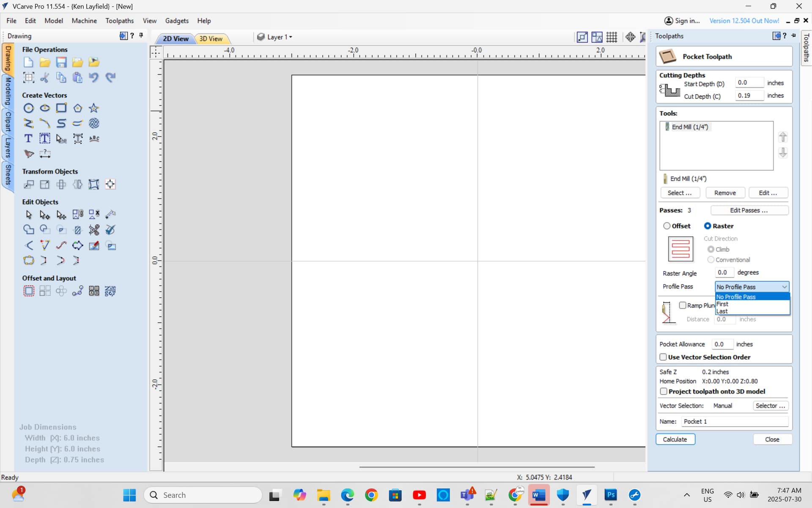Click the Pocket Allowance input field
The width and height of the screenshot is (812, 508).
pyautogui.click(x=723, y=344)
